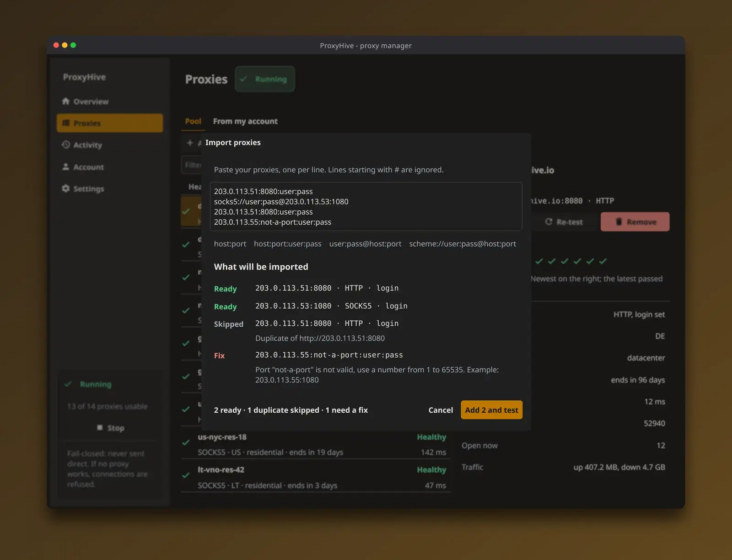The width and height of the screenshot is (732, 560).
Task: Click the scheme://user:pass@host:port format hint
Action: pyautogui.click(x=463, y=244)
